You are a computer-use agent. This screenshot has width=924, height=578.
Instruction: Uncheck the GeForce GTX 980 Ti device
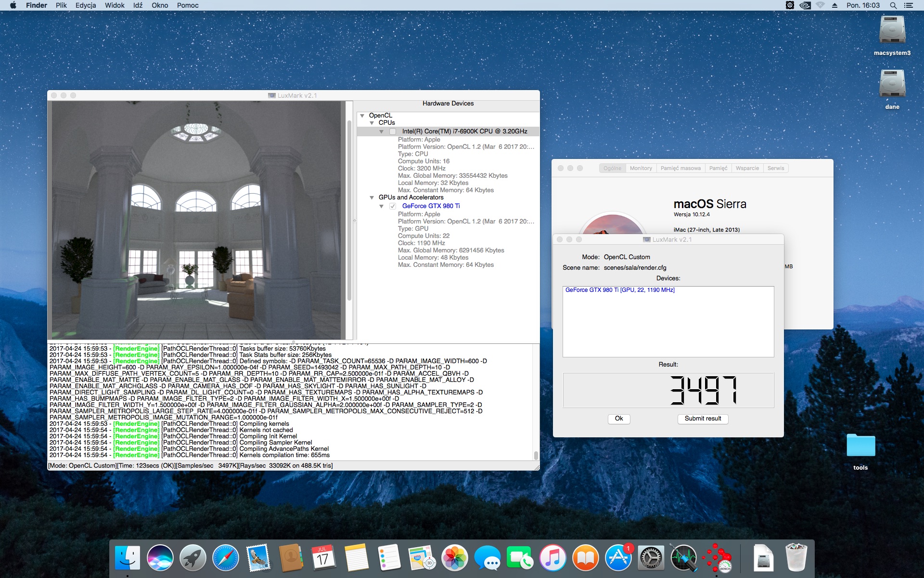[393, 206]
